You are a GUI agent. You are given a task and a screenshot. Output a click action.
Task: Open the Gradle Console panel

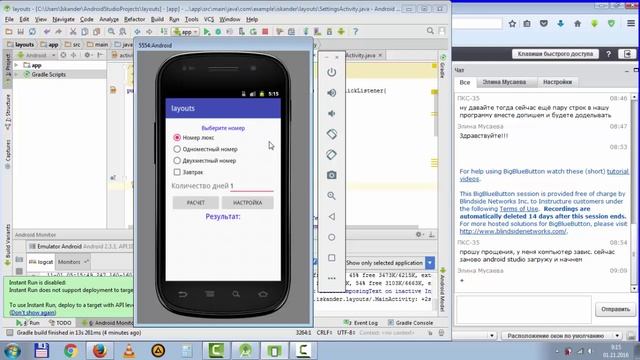(x=410, y=323)
